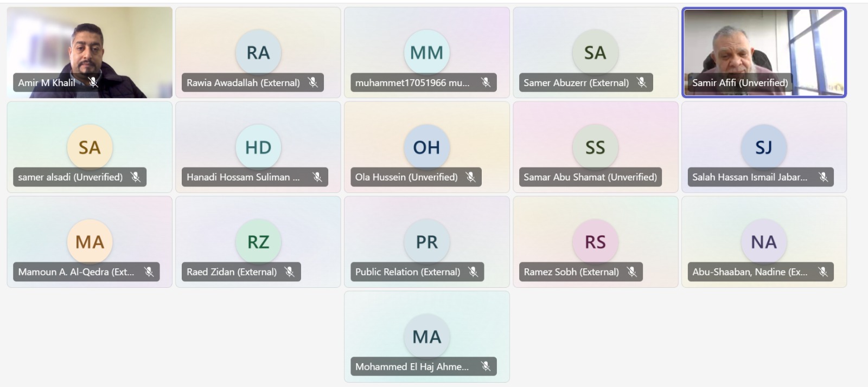The width and height of the screenshot is (868, 387).
Task: Click Ramez Sobh's muted microphone icon
Action: click(632, 272)
